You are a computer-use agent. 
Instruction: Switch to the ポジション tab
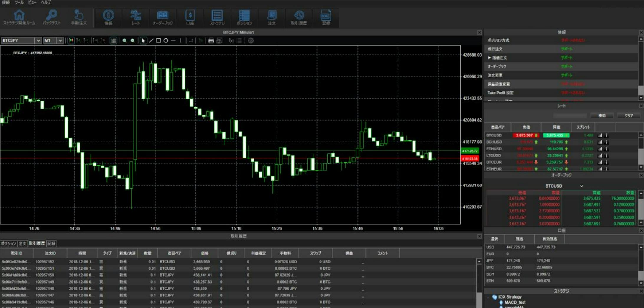(x=9, y=244)
